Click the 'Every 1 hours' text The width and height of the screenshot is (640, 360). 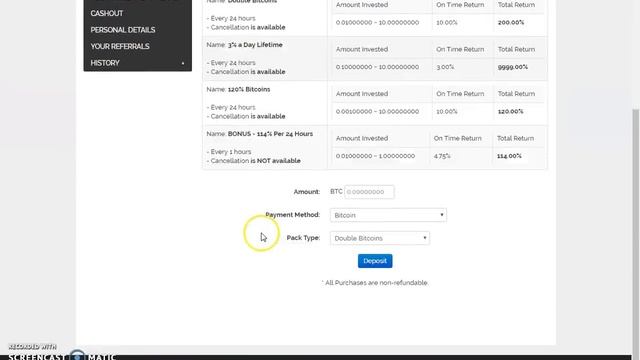click(x=231, y=152)
